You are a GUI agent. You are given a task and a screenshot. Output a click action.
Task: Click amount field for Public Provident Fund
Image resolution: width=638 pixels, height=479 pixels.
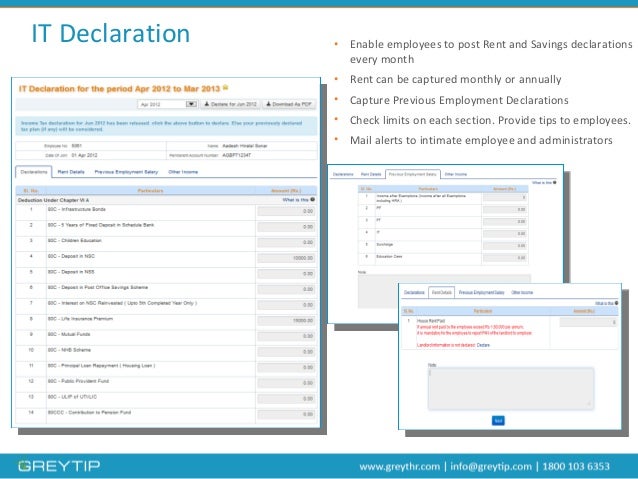click(x=286, y=383)
